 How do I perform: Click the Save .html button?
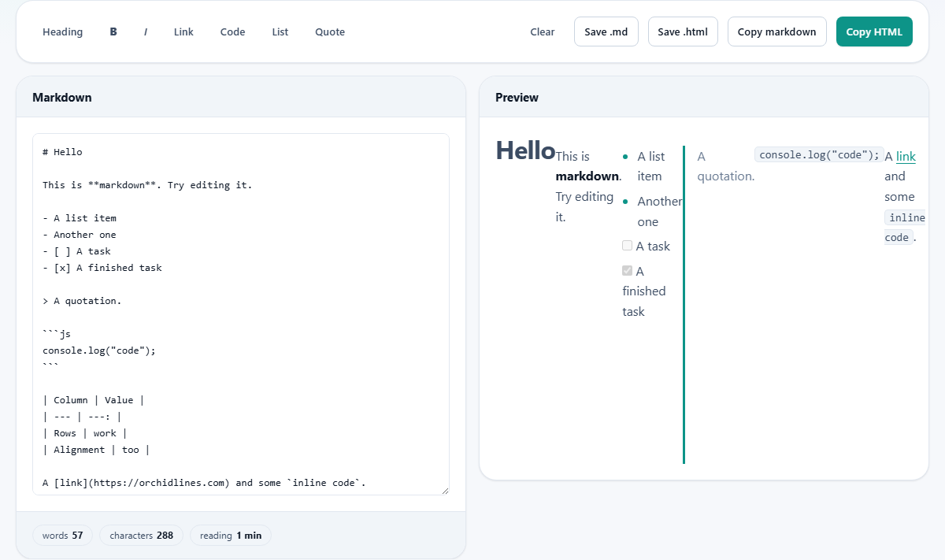683,32
